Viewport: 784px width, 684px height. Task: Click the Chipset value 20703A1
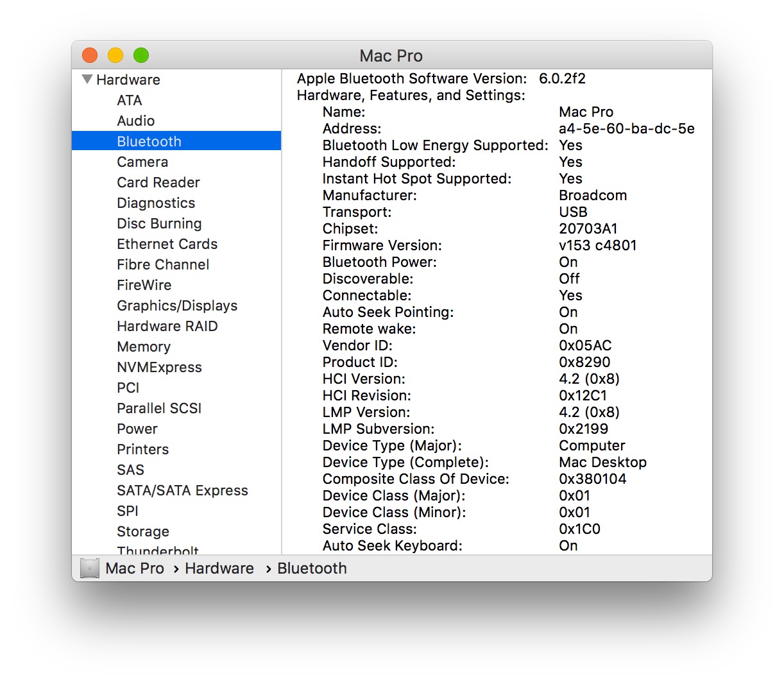point(588,228)
